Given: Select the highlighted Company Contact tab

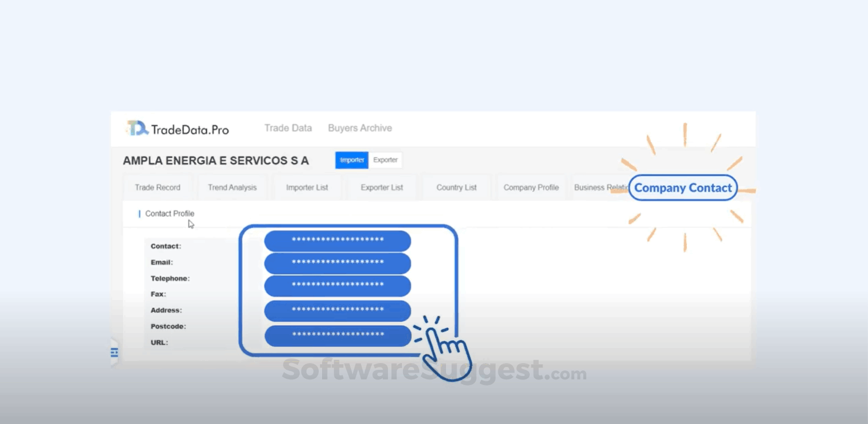Looking at the screenshot, I should click(683, 188).
